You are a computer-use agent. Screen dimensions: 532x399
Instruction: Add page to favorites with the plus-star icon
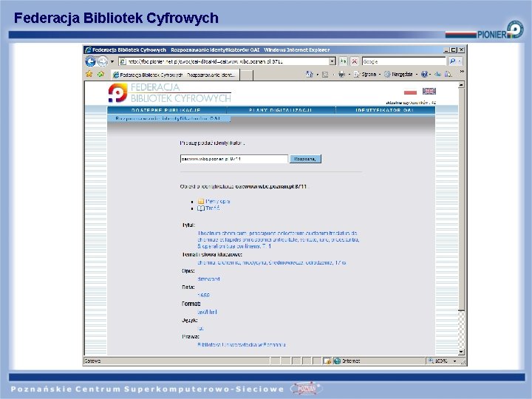pyautogui.click(x=100, y=74)
